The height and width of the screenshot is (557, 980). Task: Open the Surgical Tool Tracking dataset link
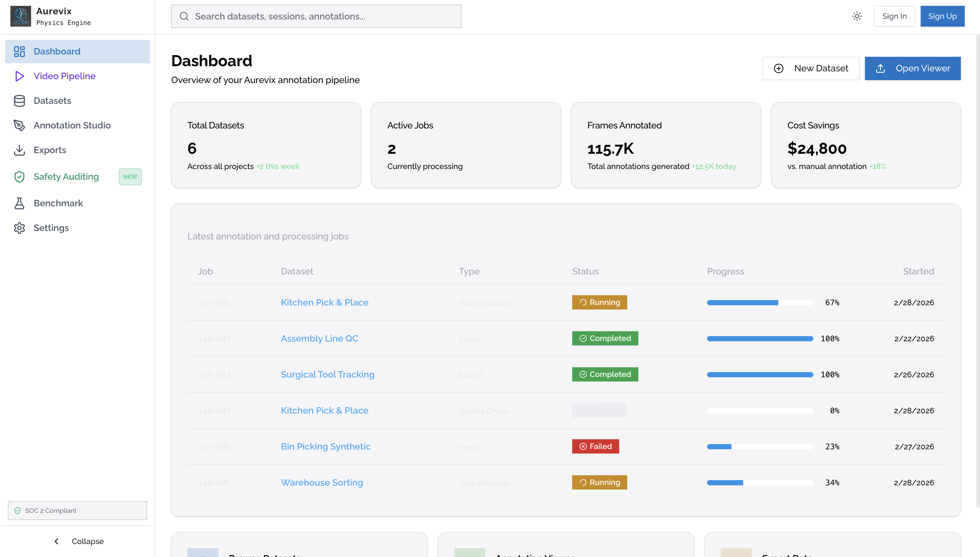(x=327, y=374)
